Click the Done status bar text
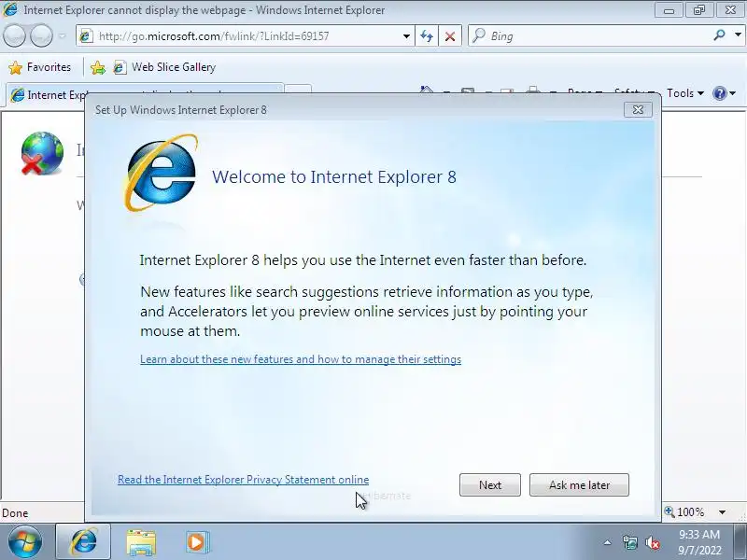The height and width of the screenshot is (560, 747). tap(15, 512)
